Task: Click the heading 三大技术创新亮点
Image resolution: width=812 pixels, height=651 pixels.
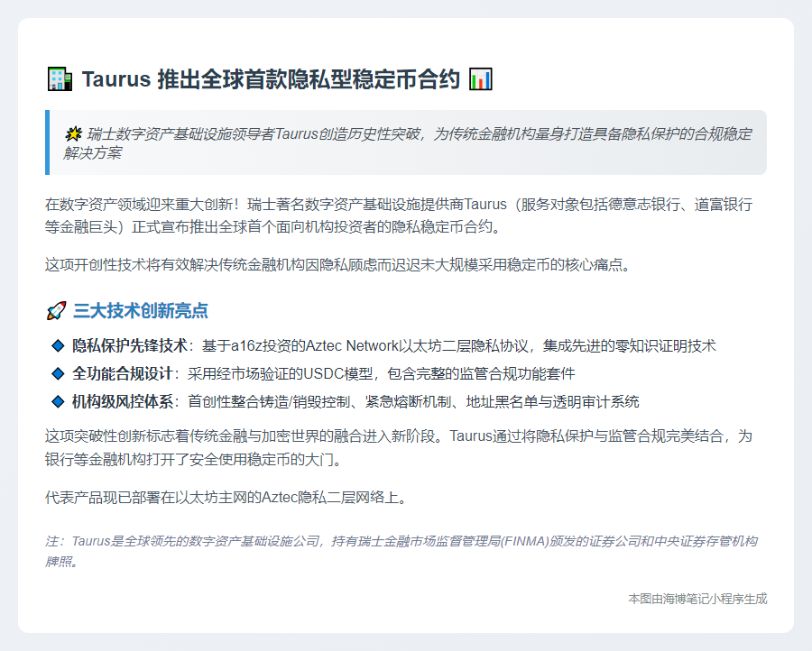Action: point(141,310)
